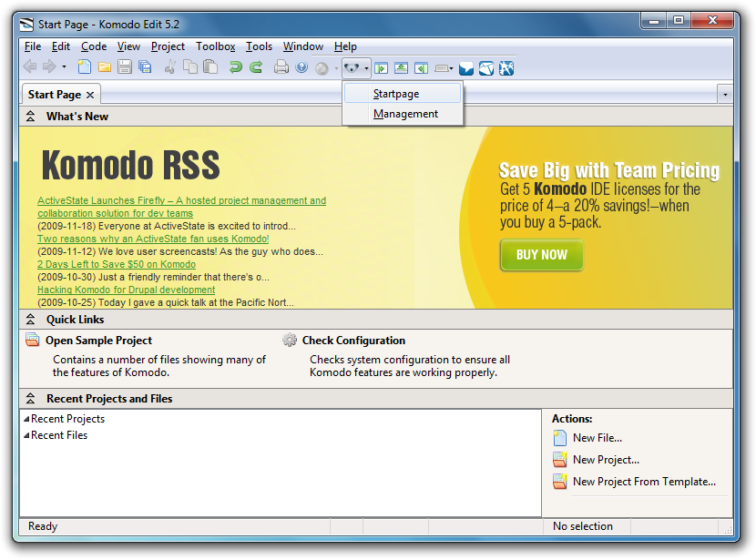Click New Project... action
756x560 pixels.
606,460
